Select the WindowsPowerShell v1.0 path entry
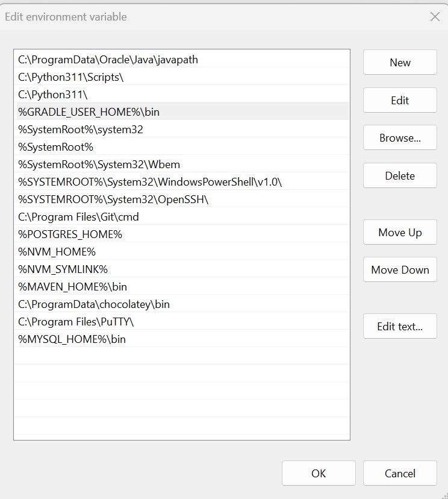This screenshot has width=448, height=499. [150, 182]
